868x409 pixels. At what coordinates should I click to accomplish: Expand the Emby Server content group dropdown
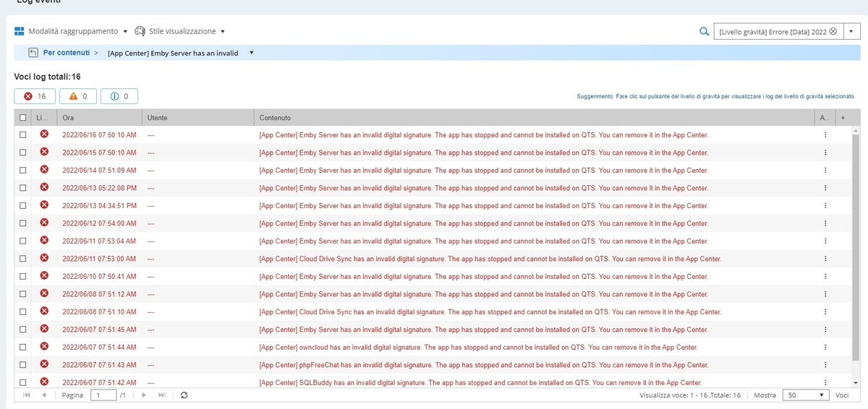251,53
